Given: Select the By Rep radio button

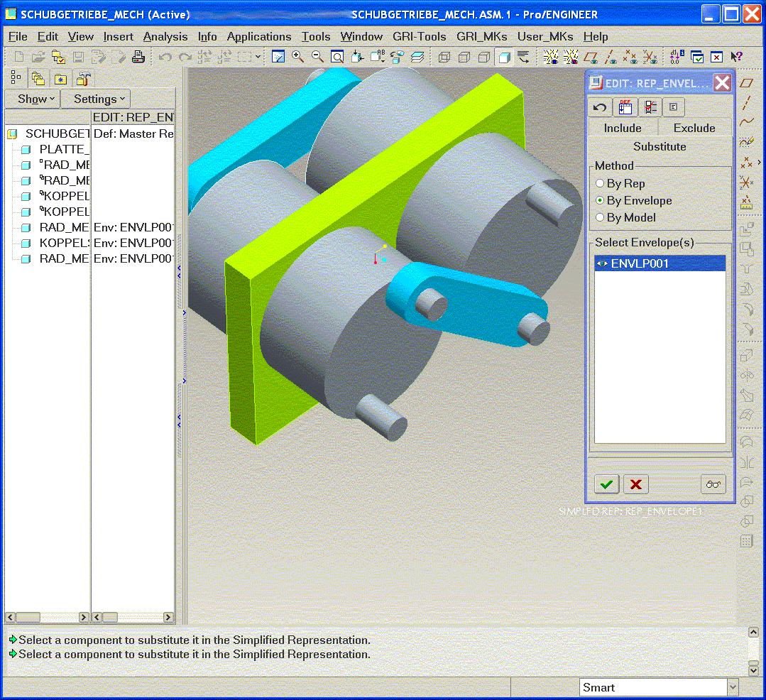Looking at the screenshot, I should (x=600, y=184).
